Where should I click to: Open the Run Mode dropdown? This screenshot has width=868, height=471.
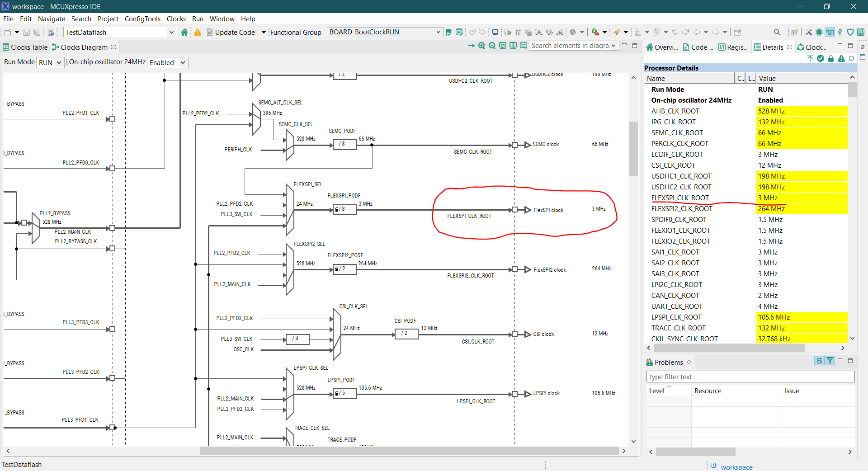(50, 62)
